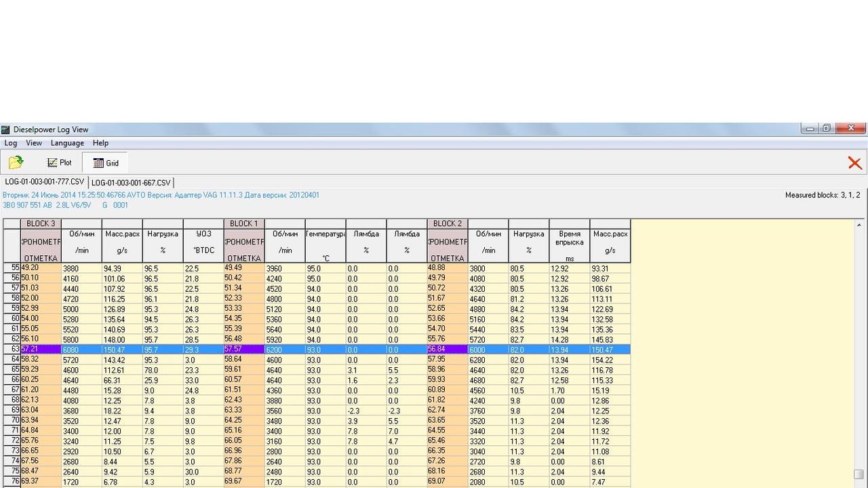Open the Language menu
The width and height of the screenshot is (868, 488).
pyautogui.click(x=67, y=143)
